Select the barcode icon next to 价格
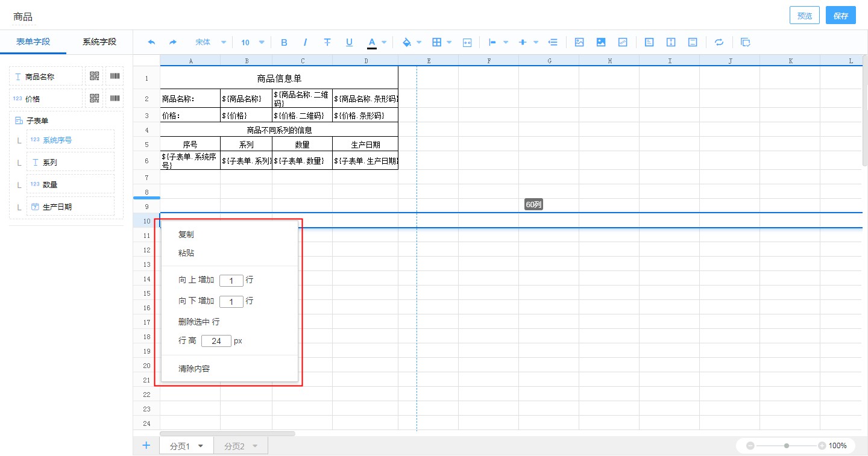The width and height of the screenshot is (868, 456). [x=115, y=98]
